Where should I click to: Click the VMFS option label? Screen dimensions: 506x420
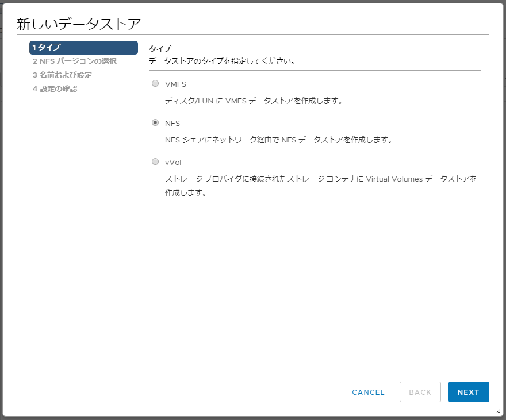pyautogui.click(x=175, y=84)
